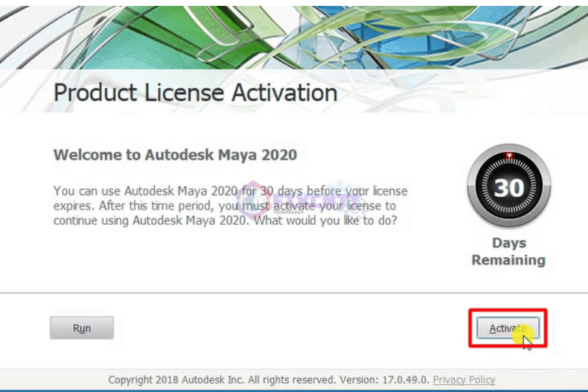Screen dimensions: 588x392
Task: Click the horizontal separator above the buttons
Action: pyautogui.click(x=294, y=292)
